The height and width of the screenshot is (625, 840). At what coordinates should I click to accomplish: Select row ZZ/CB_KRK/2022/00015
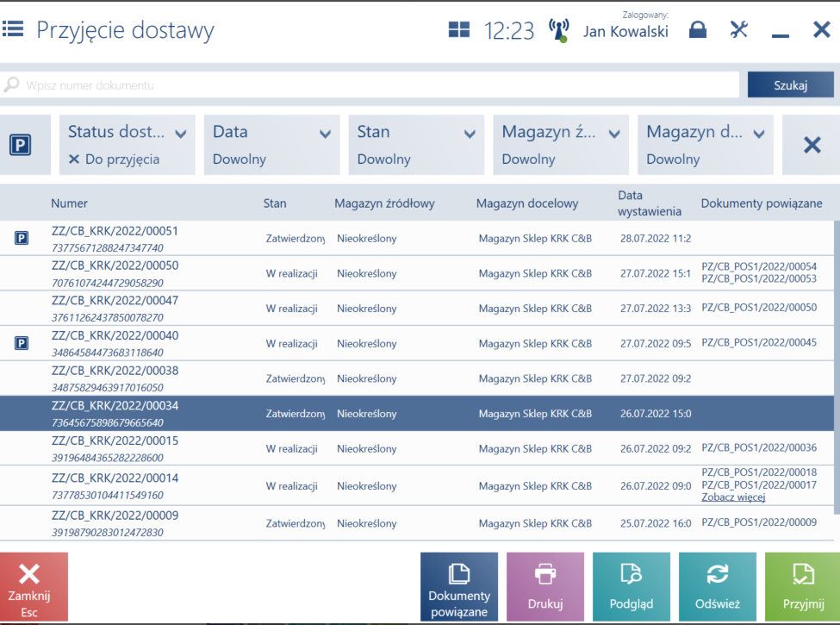417,448
